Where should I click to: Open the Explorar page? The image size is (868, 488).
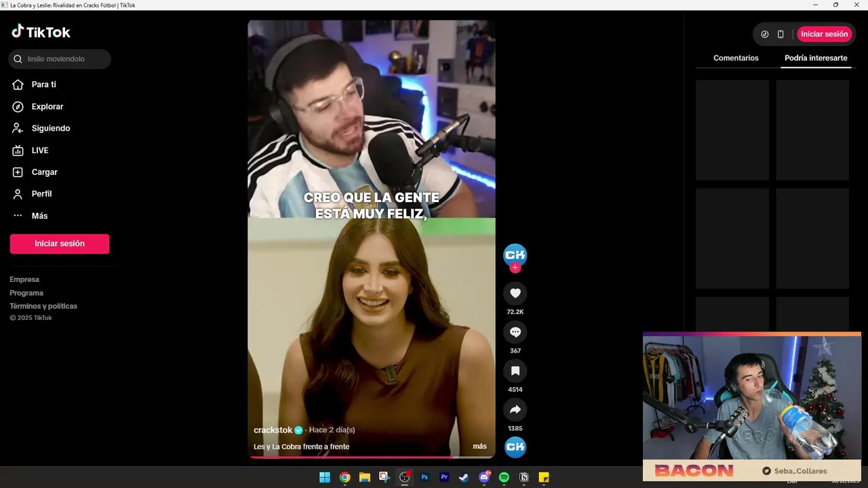47,106
